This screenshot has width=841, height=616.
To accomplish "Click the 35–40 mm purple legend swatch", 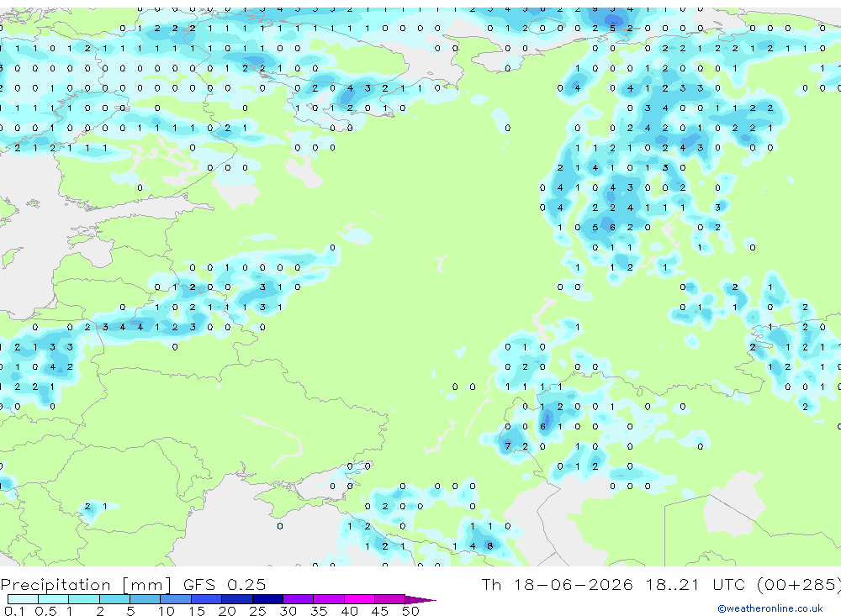I will (x=329, y=599).
